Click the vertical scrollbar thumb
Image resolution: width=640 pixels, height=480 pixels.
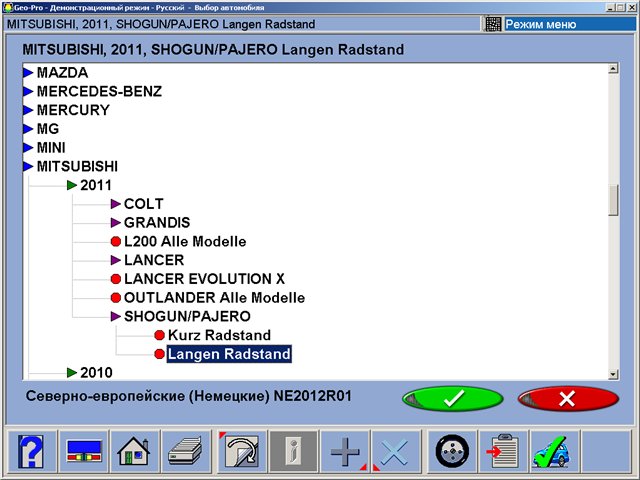coord(613,200)
